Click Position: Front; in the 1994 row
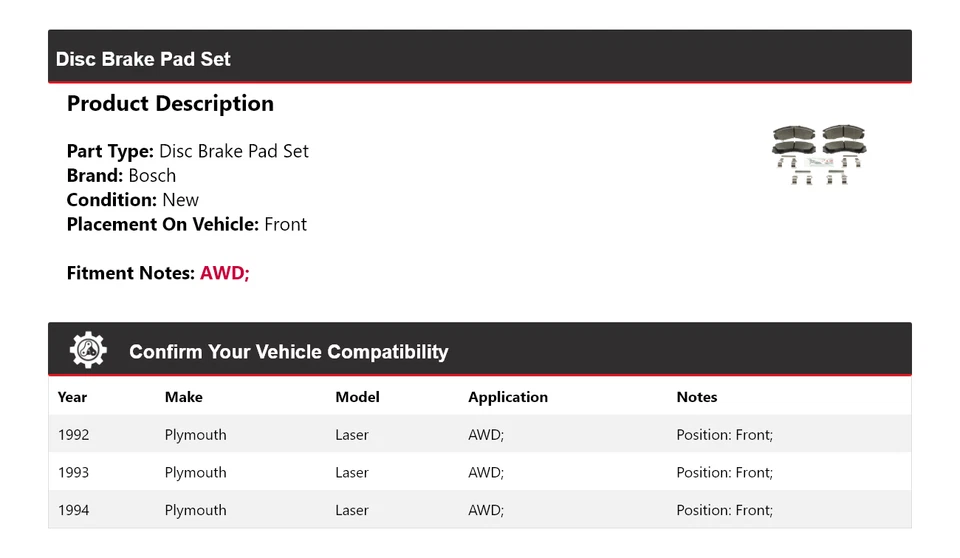 click(724, 510)
